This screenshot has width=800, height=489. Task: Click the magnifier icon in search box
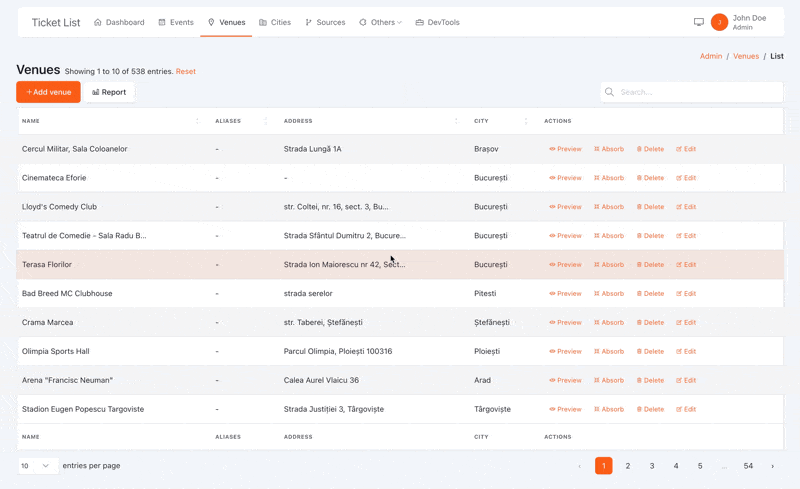click(x=609, y=92)
